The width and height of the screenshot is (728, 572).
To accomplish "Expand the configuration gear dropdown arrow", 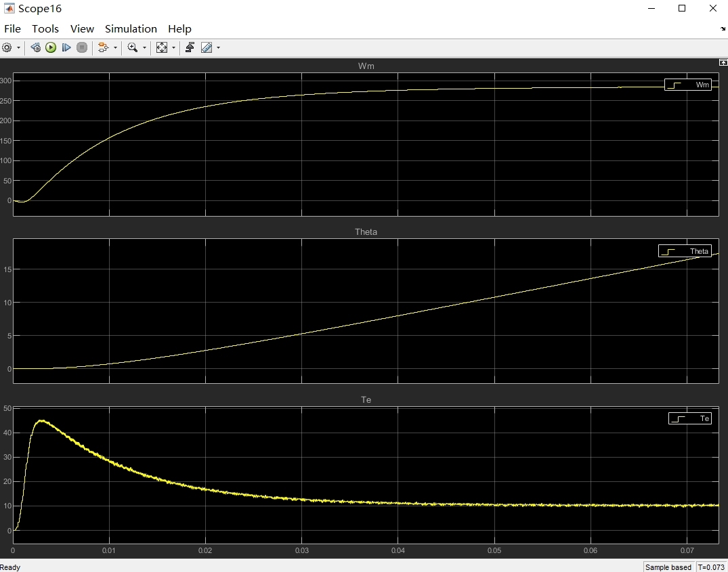I will [18, 48].
